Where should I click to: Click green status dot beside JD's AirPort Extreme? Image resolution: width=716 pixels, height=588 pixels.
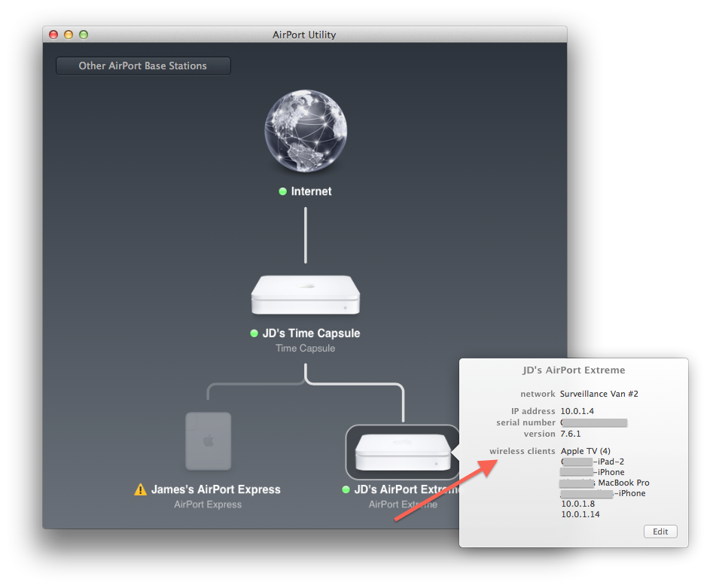pyautogui.click(x=346, y=489)
